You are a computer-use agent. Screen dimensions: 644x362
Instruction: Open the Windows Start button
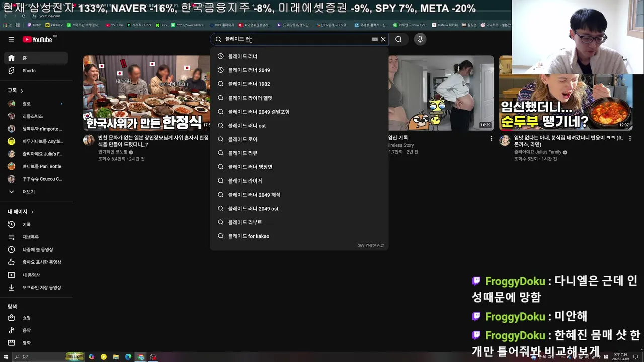point(5,357)
